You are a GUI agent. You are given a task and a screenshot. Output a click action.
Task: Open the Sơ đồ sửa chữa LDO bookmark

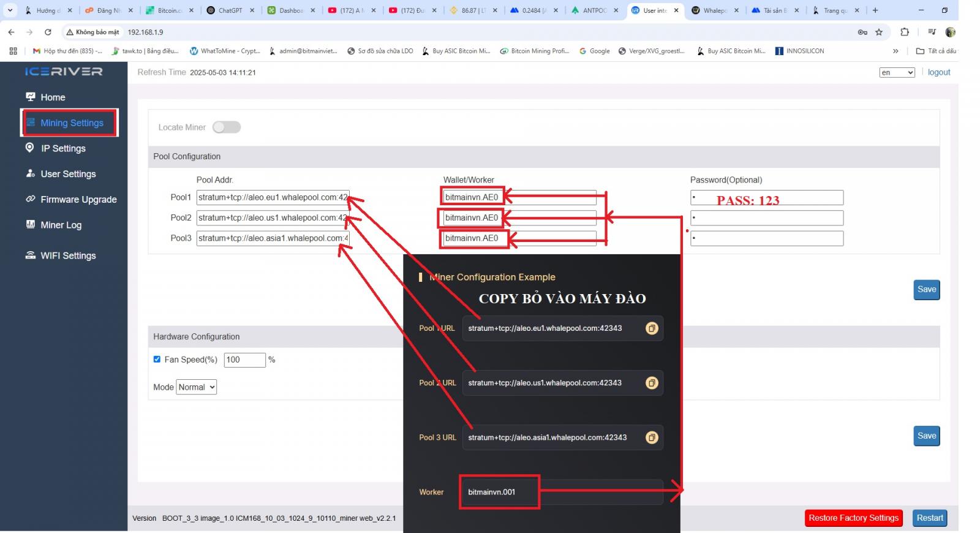[380, 51]
